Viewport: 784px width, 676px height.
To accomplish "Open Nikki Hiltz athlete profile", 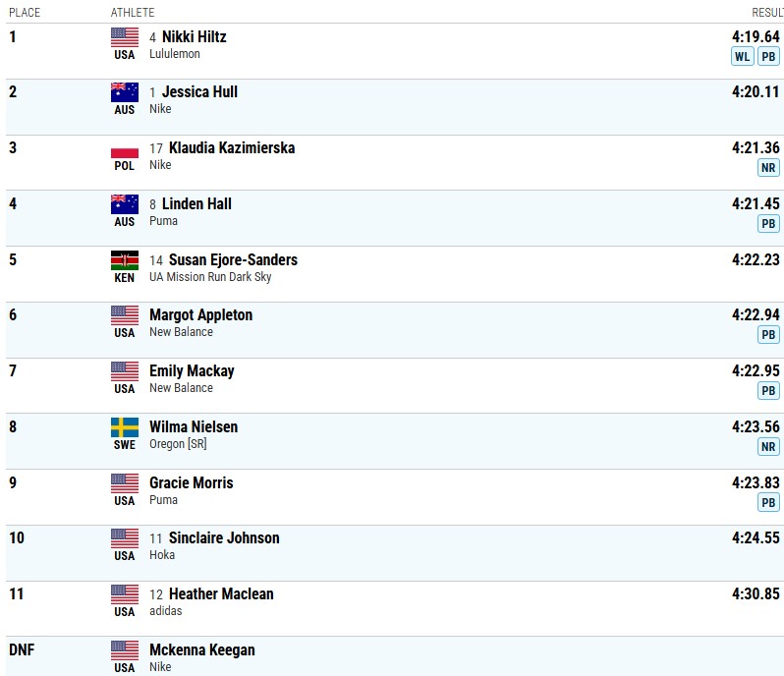I will [x=194, y=37].
